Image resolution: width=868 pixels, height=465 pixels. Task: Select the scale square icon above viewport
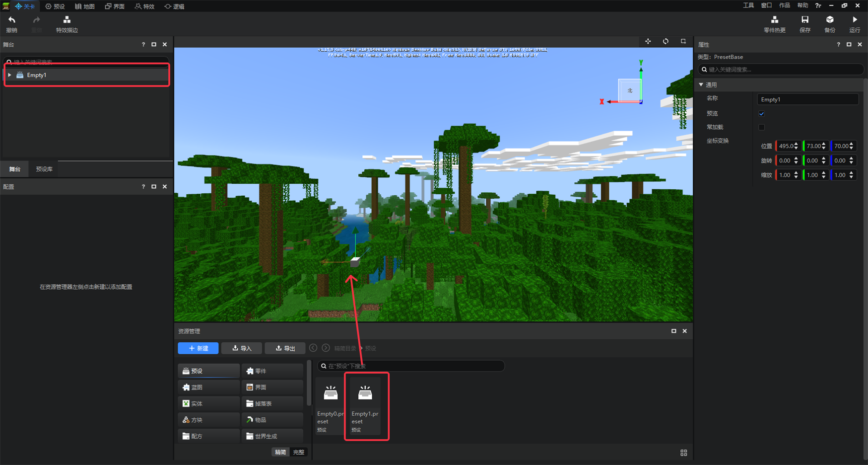(x=683, y=41)
